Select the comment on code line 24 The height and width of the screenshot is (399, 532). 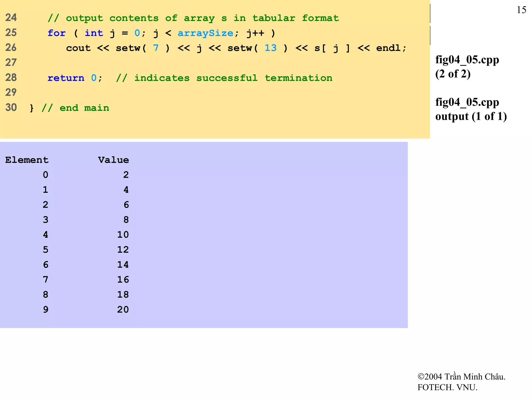click(x=193, y=18)
